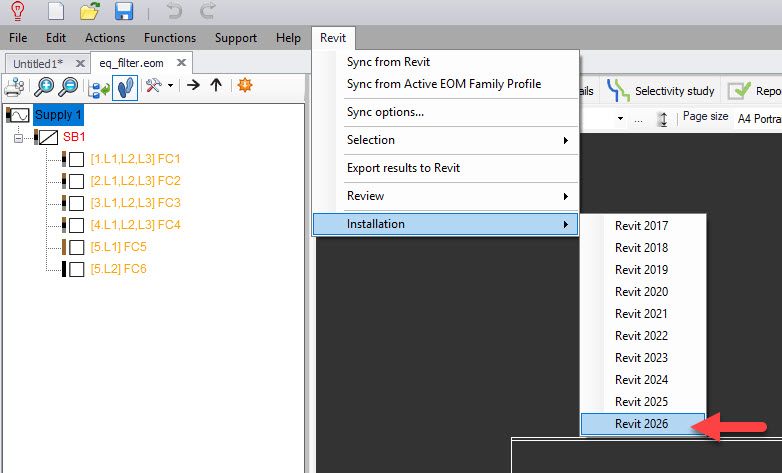Open the File menu

point(18,38)
